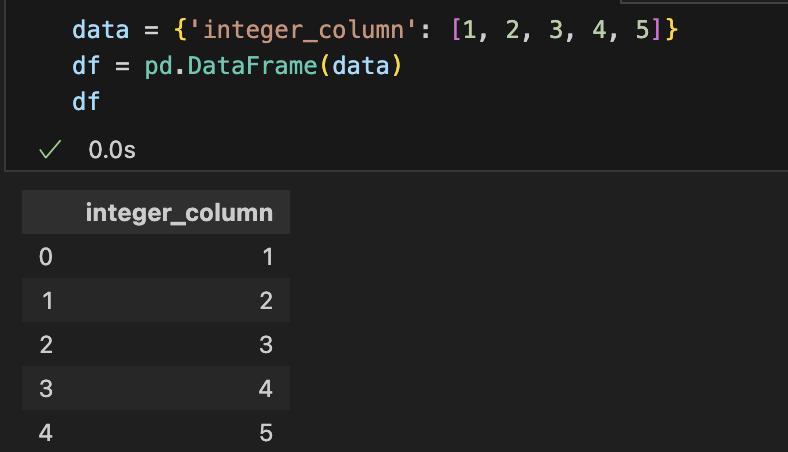The width and height of the screenshot is (788, 452).
Task: Select value cell in row with index 1
Action: coord(266,301)
